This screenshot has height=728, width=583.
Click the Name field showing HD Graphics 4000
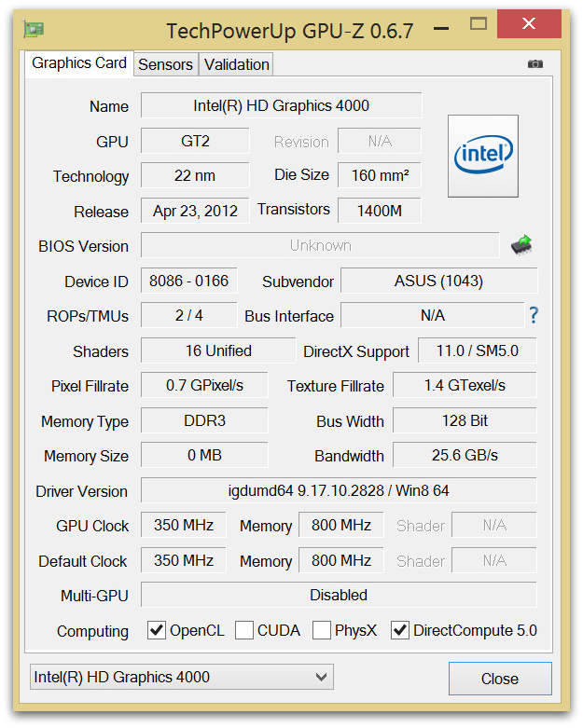[x=281, y=106]
